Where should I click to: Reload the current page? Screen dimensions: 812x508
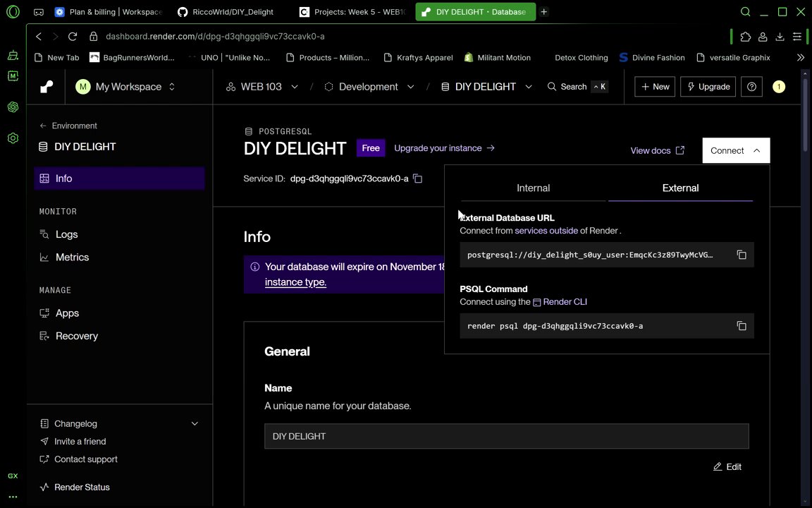pos(73,36)
